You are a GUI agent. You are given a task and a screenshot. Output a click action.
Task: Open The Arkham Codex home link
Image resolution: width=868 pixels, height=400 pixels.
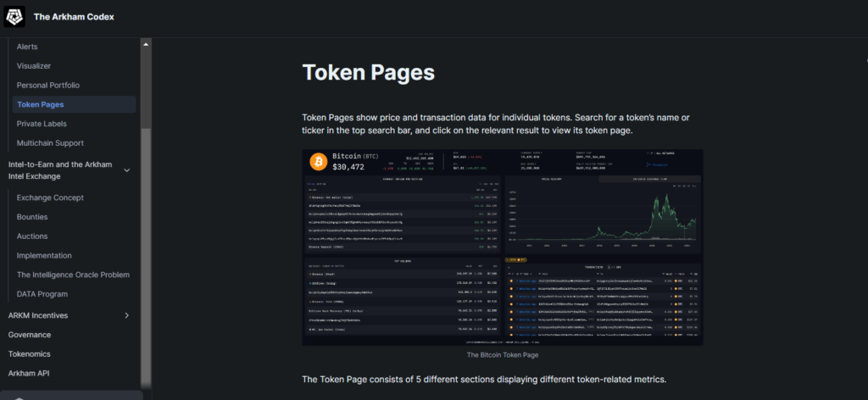(x=74, y=17)
